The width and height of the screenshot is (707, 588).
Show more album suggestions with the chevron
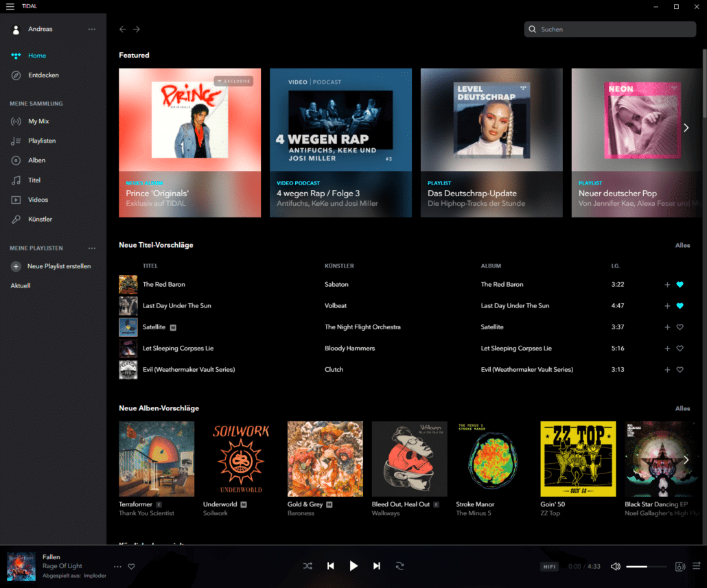coord(686,460)
